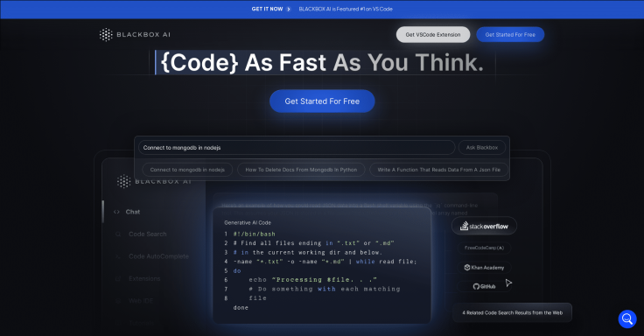Click Get VSCode Extension button

pos(433,34)
